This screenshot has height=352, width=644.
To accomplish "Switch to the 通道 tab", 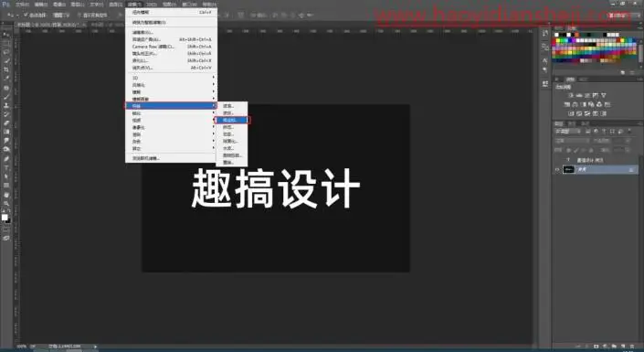I will pyautogui.click(x=572, y=123).
